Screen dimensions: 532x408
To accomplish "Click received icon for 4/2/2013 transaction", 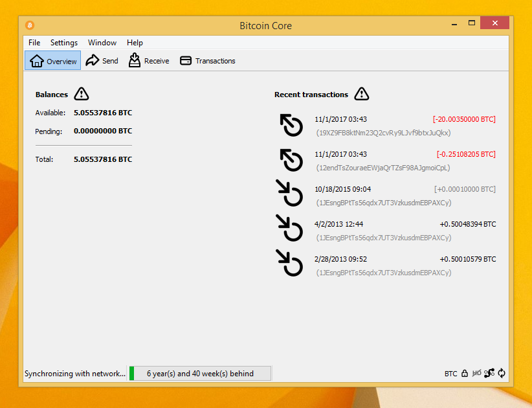I will [x=289, y=228].
